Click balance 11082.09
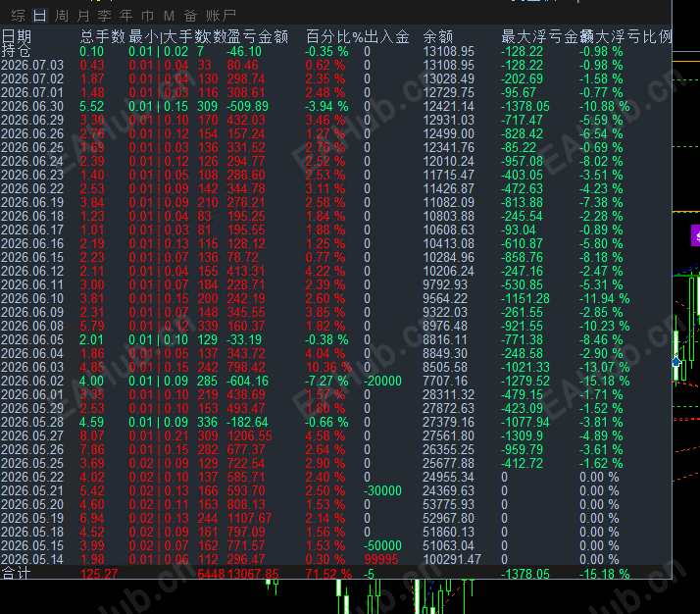This screenshot has width=700, height=614. point(449,203)
